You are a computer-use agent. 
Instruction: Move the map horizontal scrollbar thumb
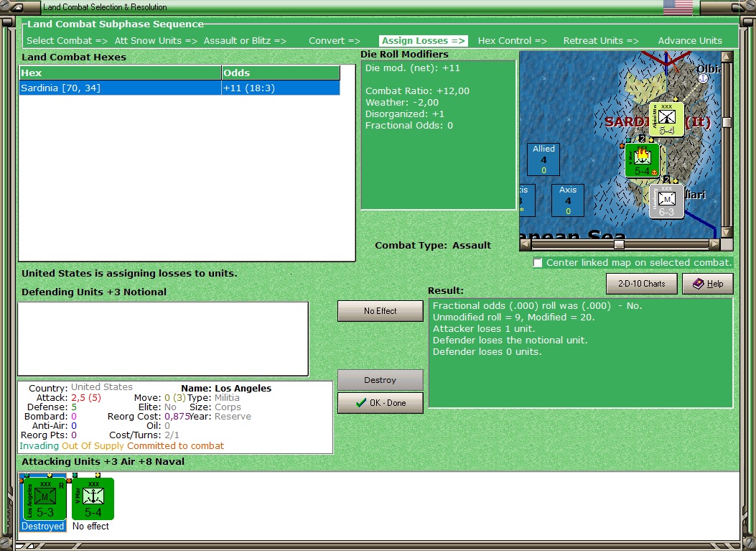pos(619,245)
